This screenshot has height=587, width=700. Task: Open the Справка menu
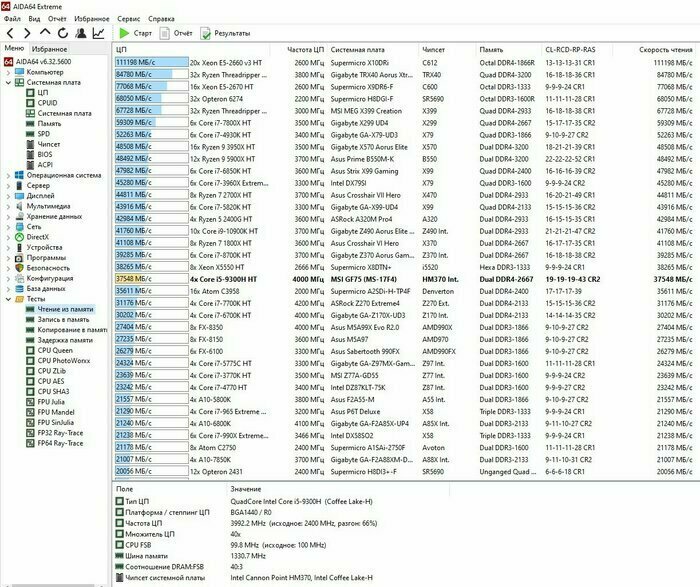(x=161, y=18)
